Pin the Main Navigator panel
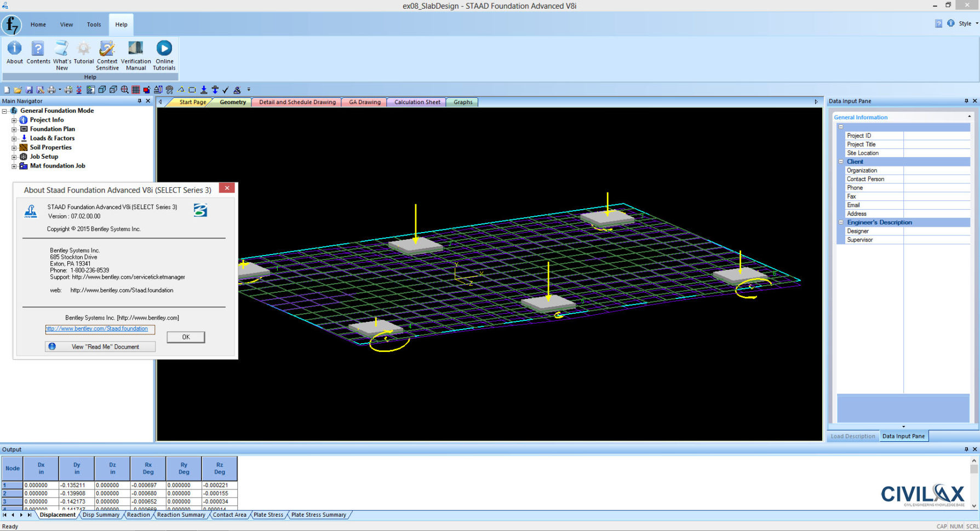 pos(140,101)
